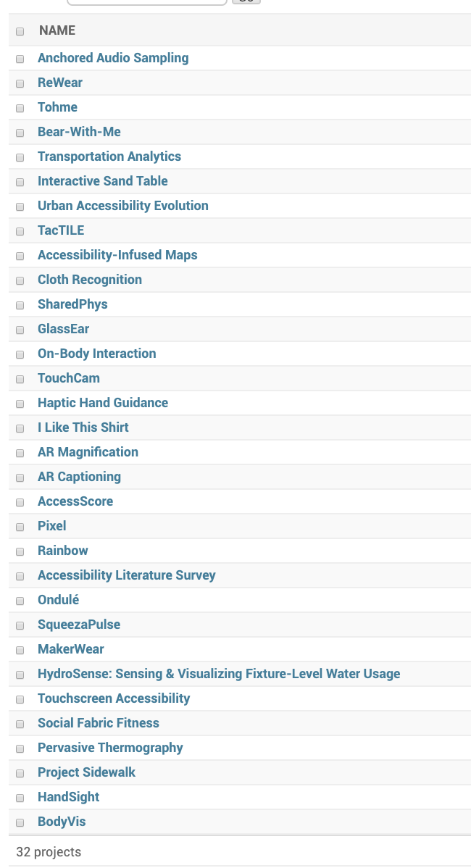Open the HydroSense water usage project
471x868 pixels.
[x=219, y=673]
